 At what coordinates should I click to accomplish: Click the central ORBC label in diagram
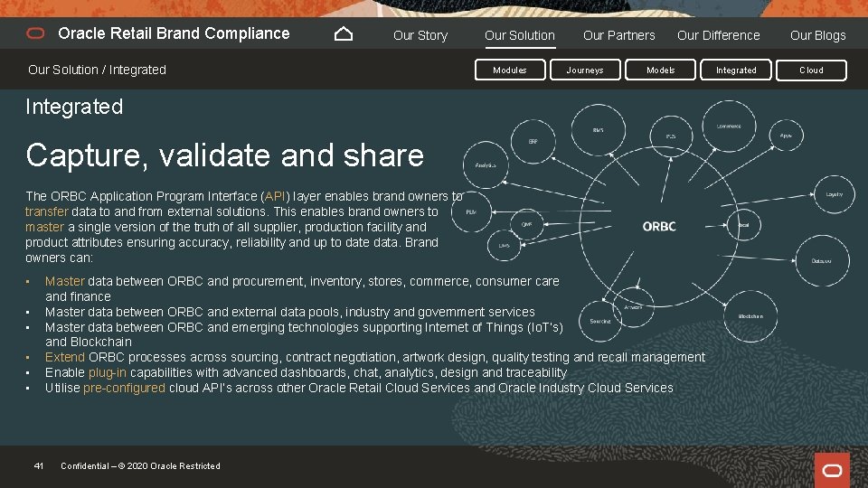[x=659, y=226]
